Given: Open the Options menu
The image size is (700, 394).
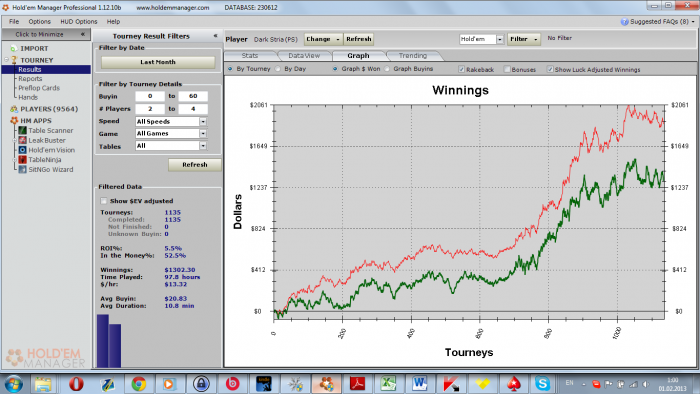Looking at the screenshot, I should 39,21.
